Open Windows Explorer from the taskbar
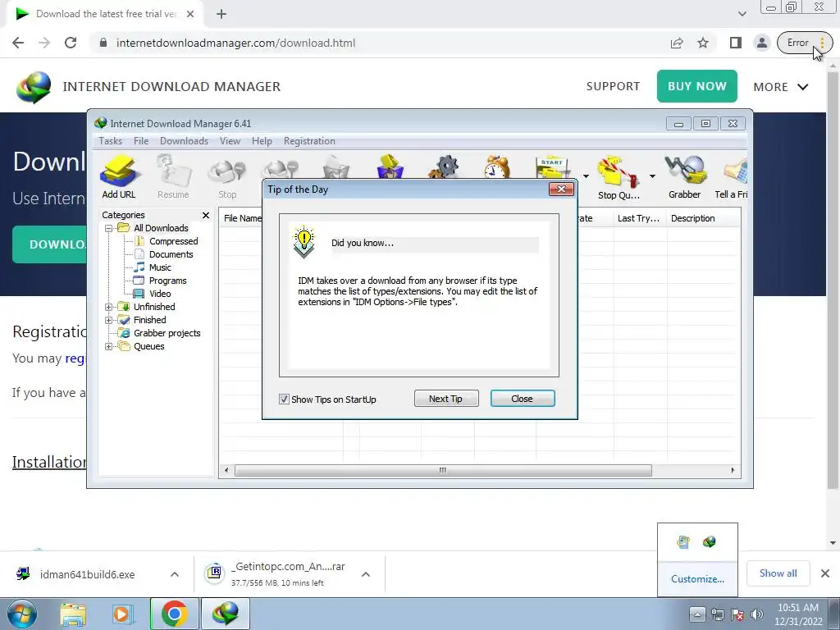Screen dimensions: 840x630 73,614
